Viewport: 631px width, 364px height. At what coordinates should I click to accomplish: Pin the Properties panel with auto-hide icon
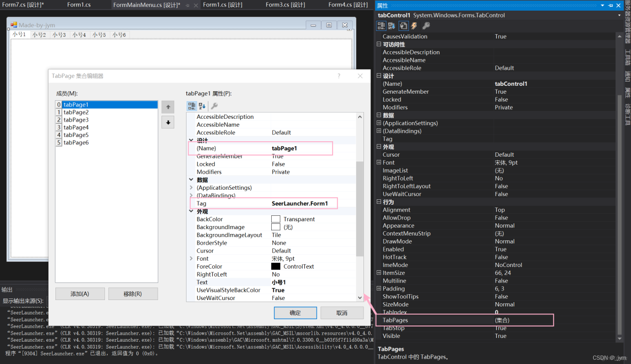[x=611, y=5]
